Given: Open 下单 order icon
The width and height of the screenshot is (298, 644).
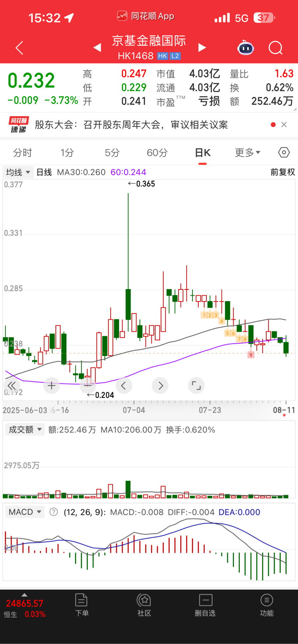Looking at the screenshot, I should pyautogui.click(x=81, y=605).
